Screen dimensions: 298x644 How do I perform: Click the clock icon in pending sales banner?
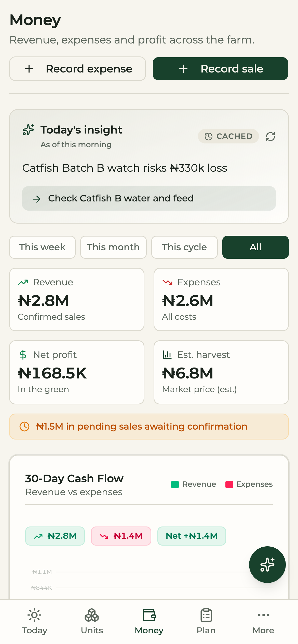[x=24, y=427]
